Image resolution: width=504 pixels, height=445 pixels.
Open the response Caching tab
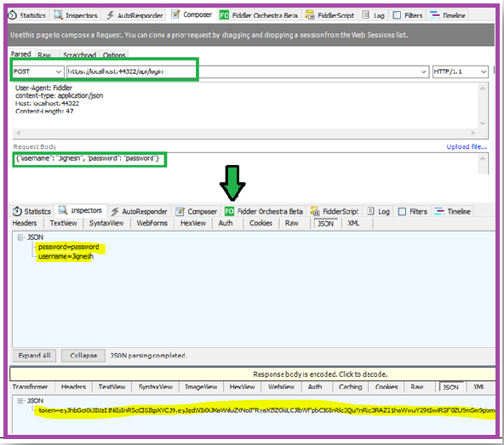351,387
